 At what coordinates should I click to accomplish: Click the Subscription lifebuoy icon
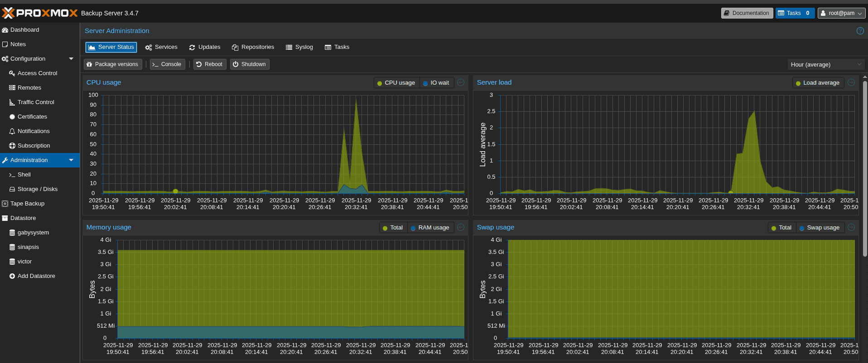(x=12, y=146)
